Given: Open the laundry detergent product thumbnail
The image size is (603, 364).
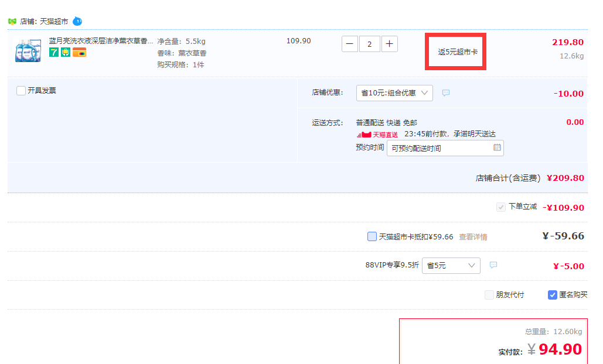Looking at the screenshot, I should pyautogui.click(x=29, y=50).
